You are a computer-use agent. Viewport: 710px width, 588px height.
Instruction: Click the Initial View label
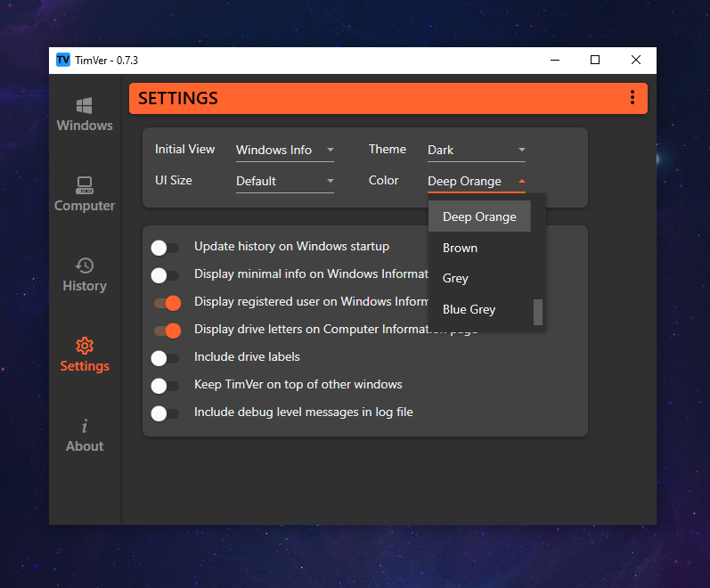[x=184, y=150]
